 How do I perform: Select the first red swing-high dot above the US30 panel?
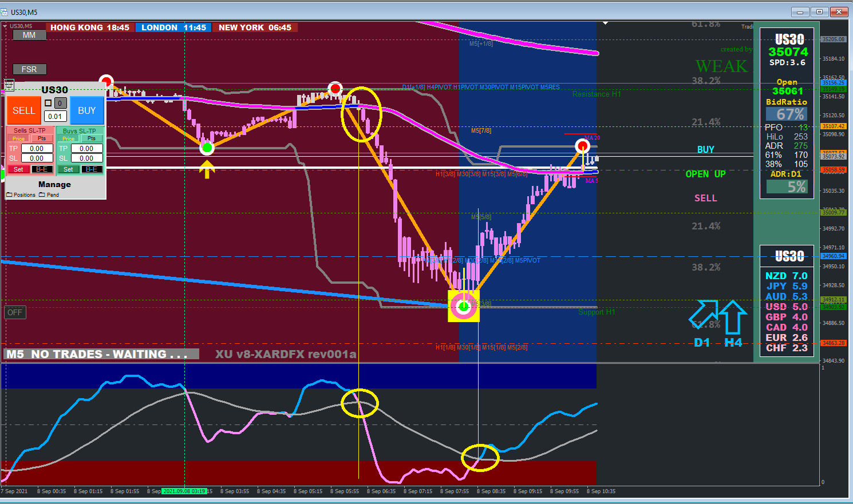(x=106, y=81)
